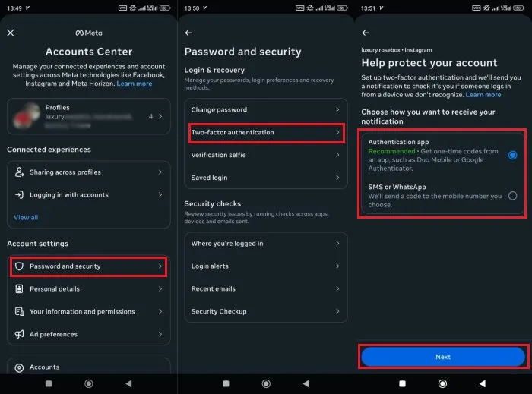Open Saved login option
532x394 pixels.
pos(266,178)
